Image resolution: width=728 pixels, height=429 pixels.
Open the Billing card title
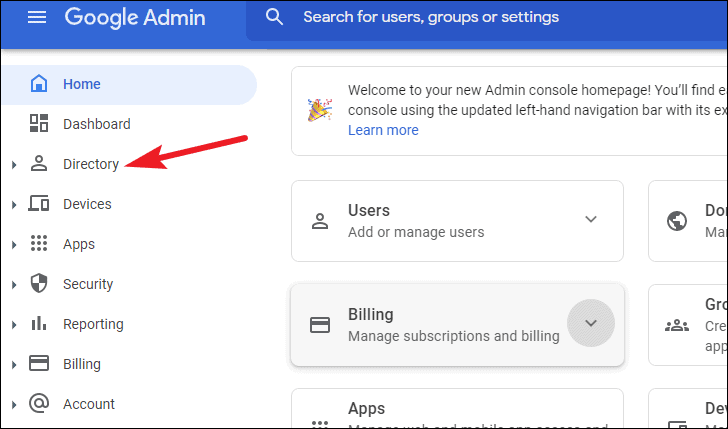370,314
